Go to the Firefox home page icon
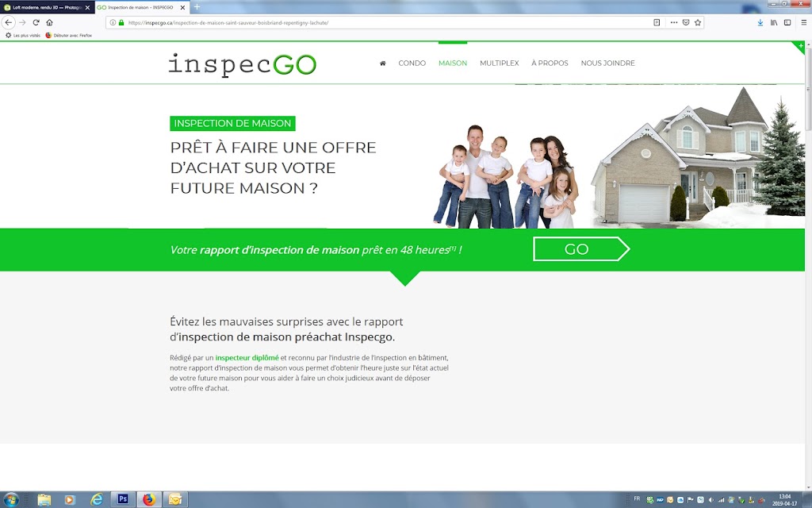Screen dimensions: 812x508 pyautogui.click(x=49, y=22)
